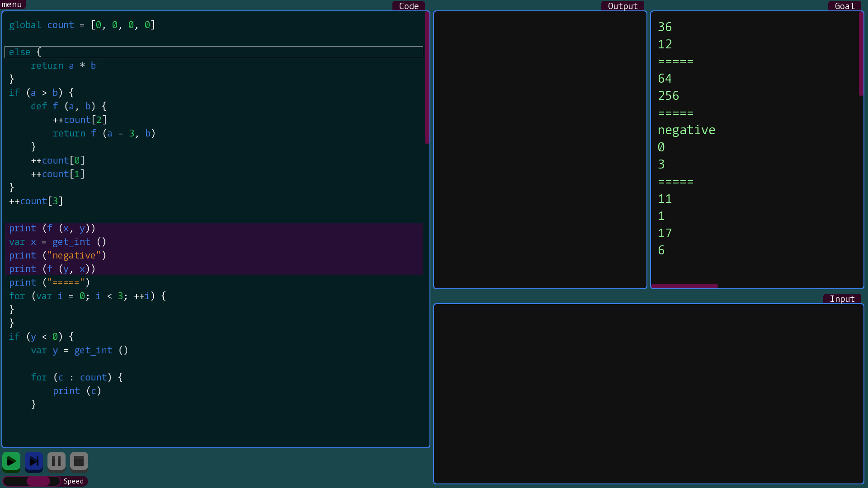The width and height of the screenshot is (868, 488).
Task: Click the Goal panel label
Action: [x=845, y=6]
